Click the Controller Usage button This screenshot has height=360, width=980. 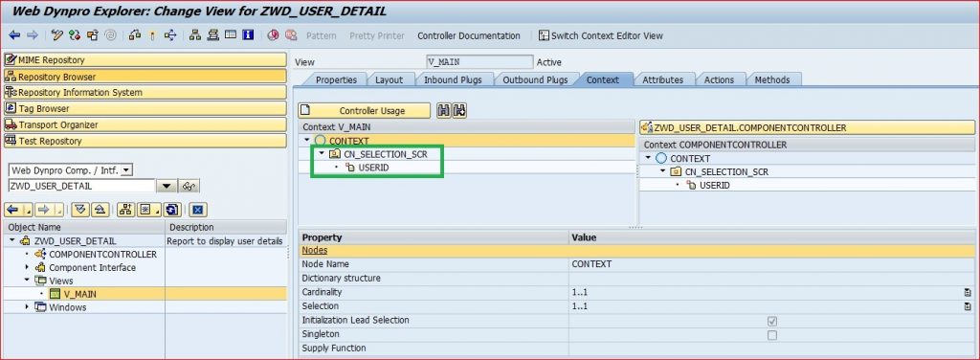[365, 111]
